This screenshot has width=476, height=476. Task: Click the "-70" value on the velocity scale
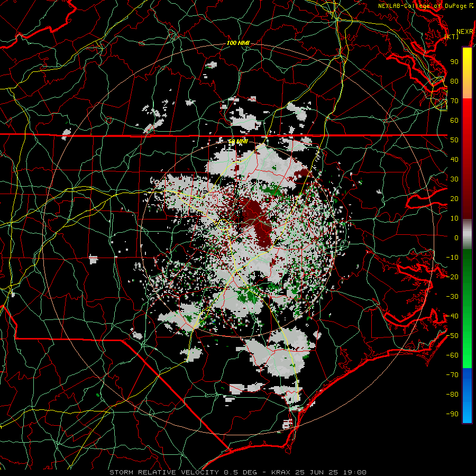coord(452,375)
